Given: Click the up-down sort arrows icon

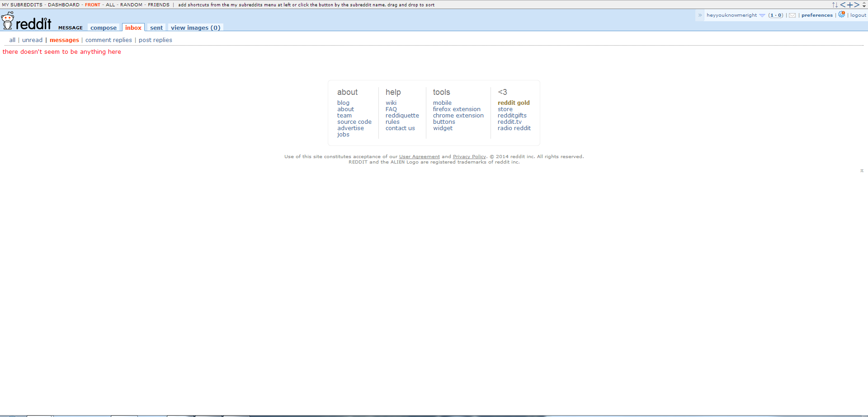Looking at the screenshot, I should [835, 5].
